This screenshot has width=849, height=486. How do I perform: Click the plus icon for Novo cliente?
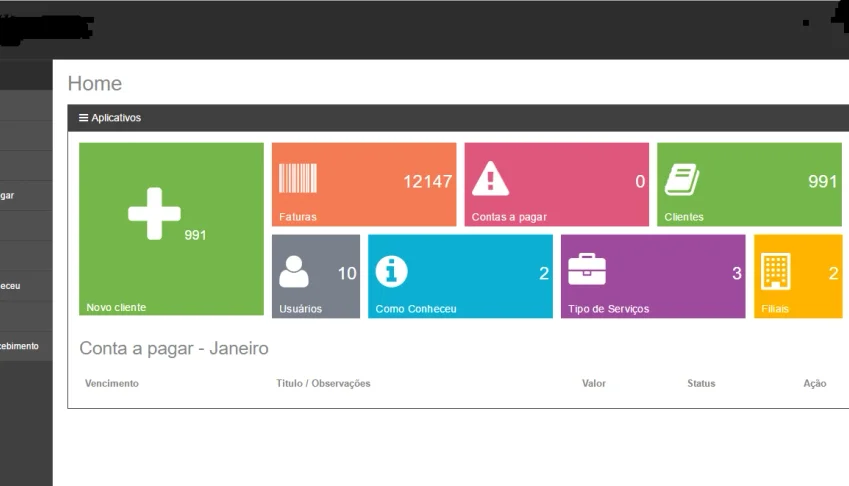(154, 214)
